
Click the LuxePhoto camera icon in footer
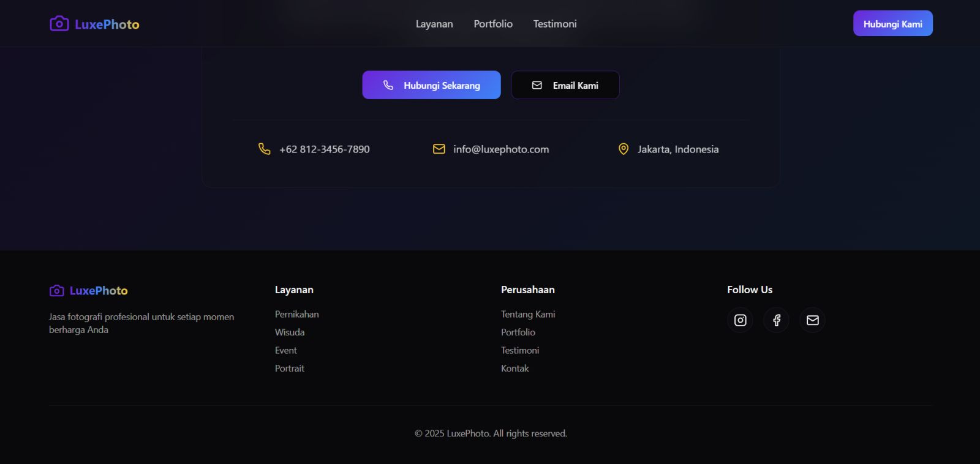(56, 290)
